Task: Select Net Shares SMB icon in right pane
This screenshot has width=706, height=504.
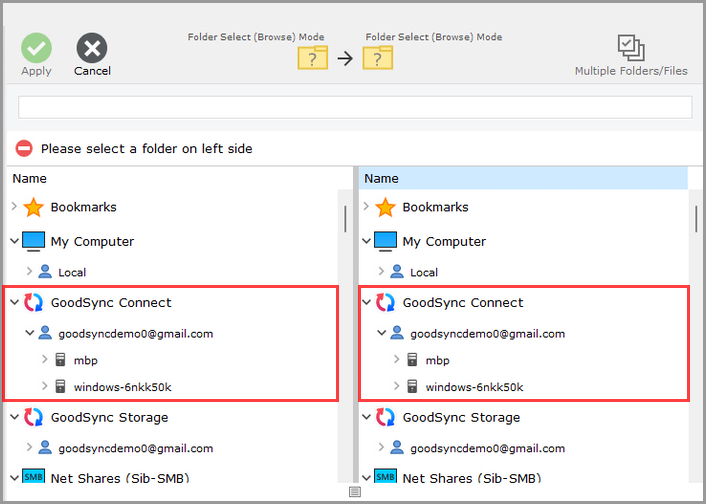Action: [x=385, y=479]
